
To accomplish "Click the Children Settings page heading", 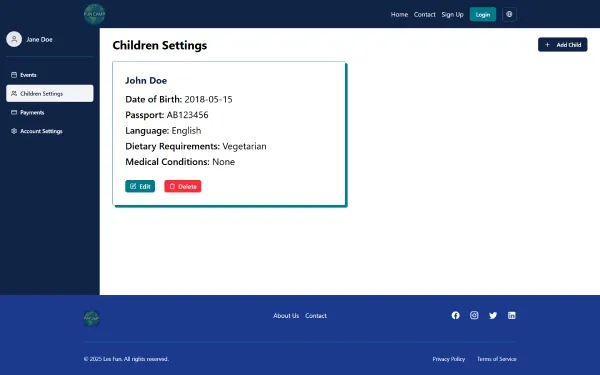I will 160,45.
